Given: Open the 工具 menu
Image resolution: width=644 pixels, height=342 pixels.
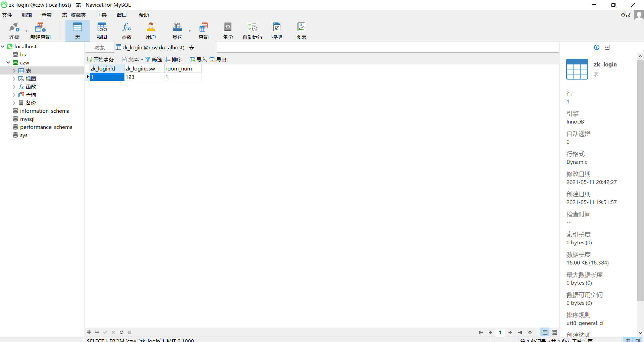Looking at the screenshot, I should (102, 15).
